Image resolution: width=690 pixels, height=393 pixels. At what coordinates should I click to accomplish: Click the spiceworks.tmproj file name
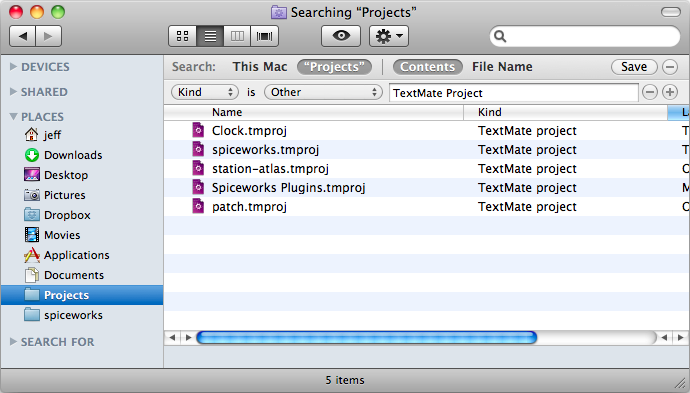pos(265,150)
